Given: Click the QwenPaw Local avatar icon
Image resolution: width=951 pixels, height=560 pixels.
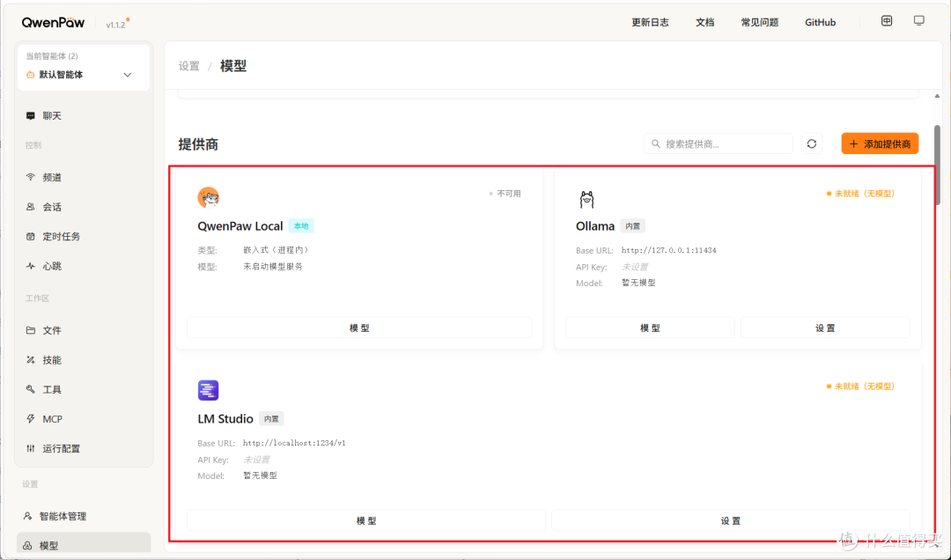Looking at the screenshot, I should point(209,197).
